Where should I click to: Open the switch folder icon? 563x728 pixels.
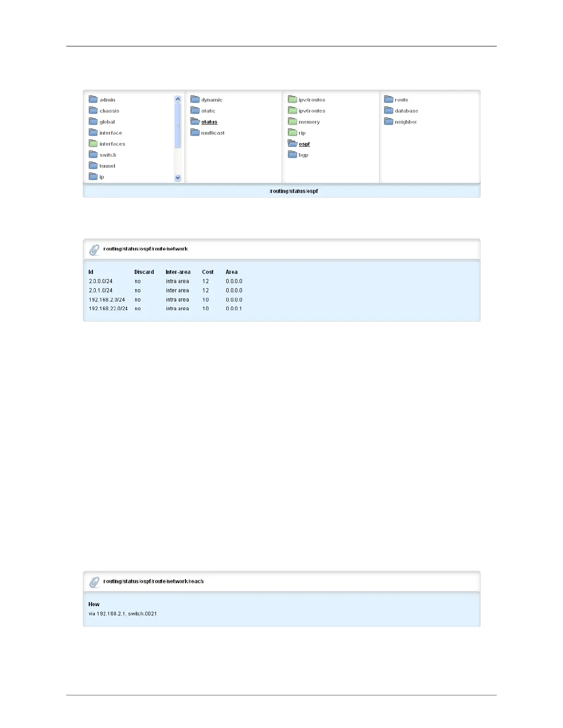pos(93,154)
